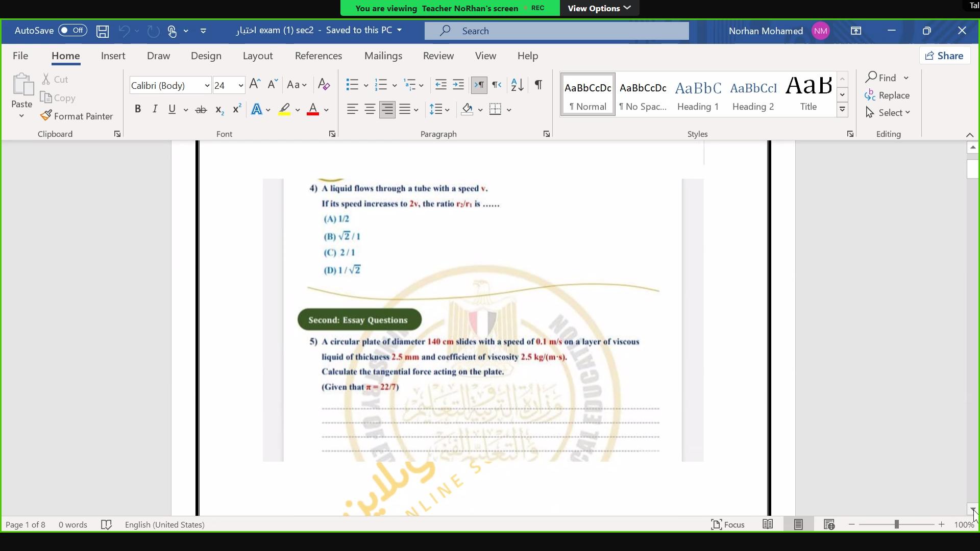Open the font size dropdown
The image size is (980, 551).
pos(240,86)
